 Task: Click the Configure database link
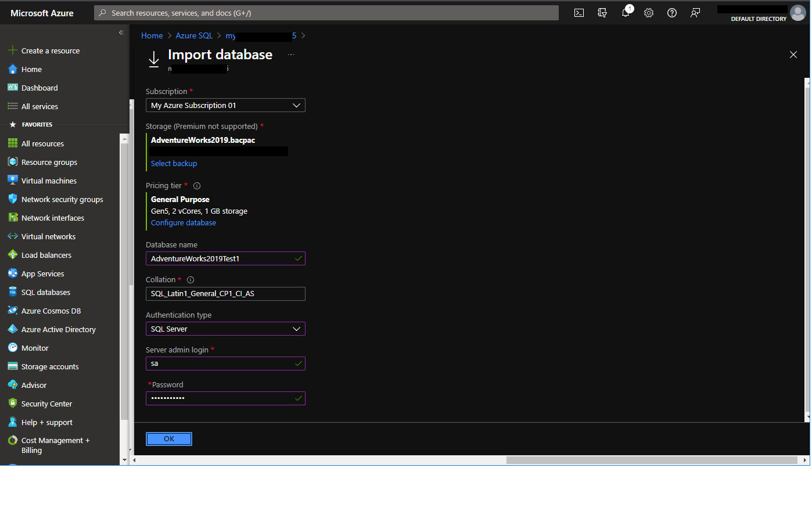coord(184,222)
